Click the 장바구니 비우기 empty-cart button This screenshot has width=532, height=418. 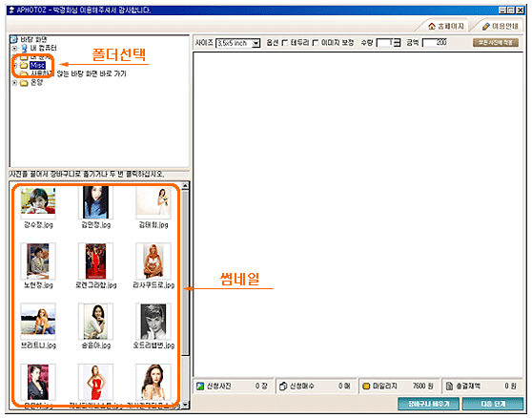pos(428,404)
